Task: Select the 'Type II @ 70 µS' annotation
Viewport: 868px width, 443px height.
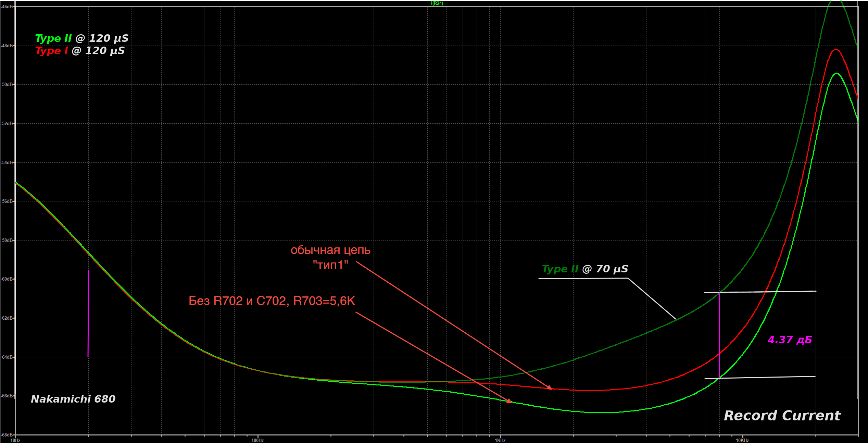Action: click(585, 269)
